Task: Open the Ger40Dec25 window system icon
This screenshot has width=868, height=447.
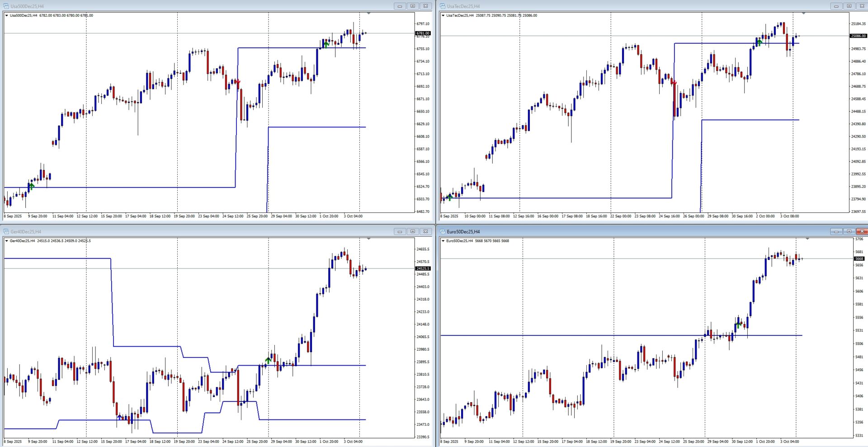Action: pos(6,231)
